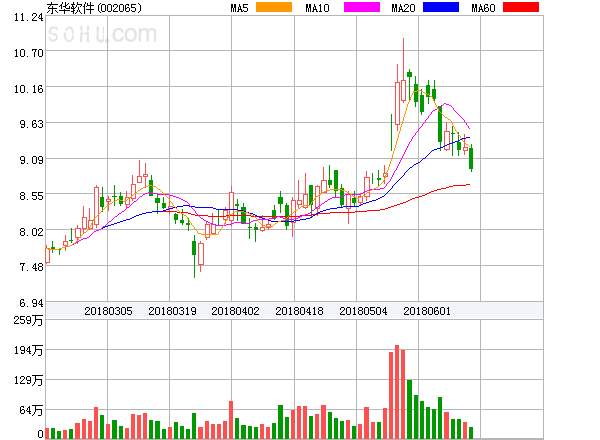The image size is (600, 440).
Task: Click the MA20 legend label
Action: pos(403,8)
